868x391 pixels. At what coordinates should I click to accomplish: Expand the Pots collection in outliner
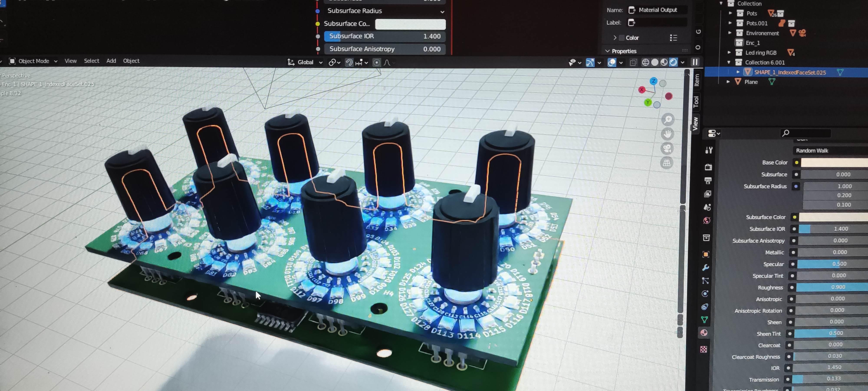pos(730,13)
